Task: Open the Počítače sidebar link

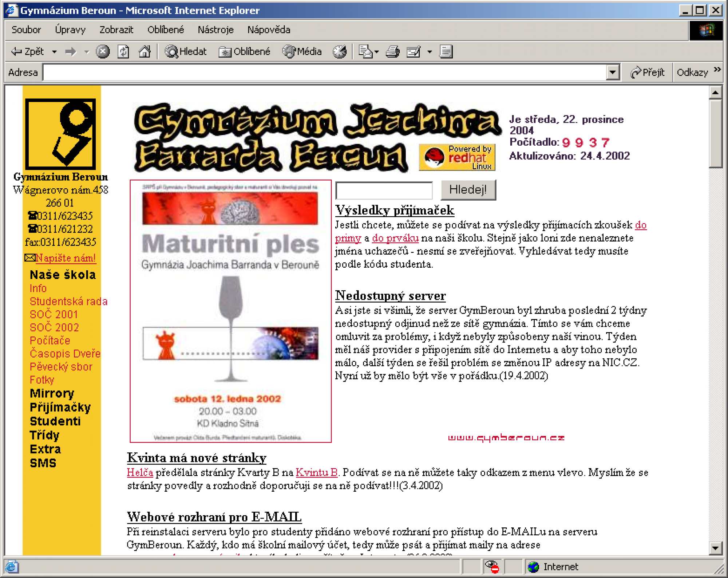Action: [50, 340]
